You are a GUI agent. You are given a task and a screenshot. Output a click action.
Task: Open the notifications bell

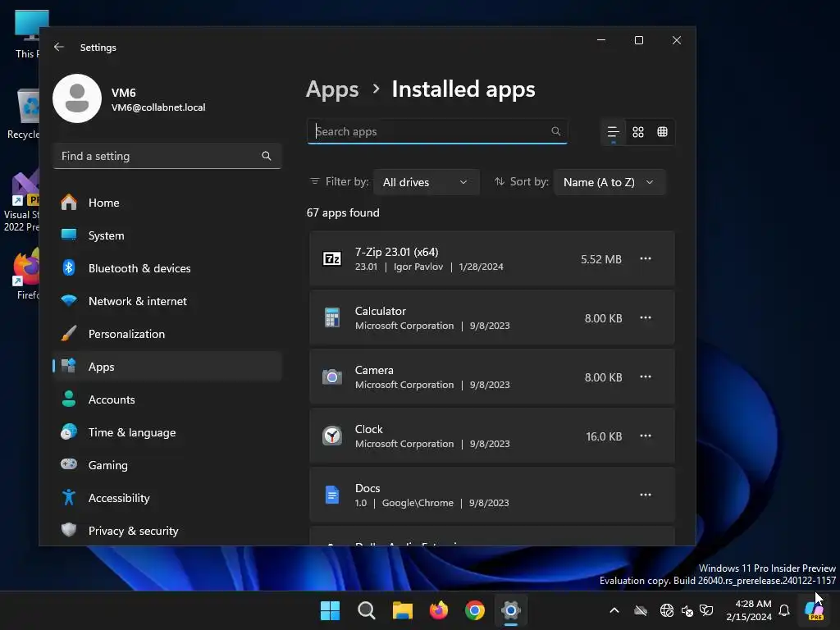click(784, 610)
